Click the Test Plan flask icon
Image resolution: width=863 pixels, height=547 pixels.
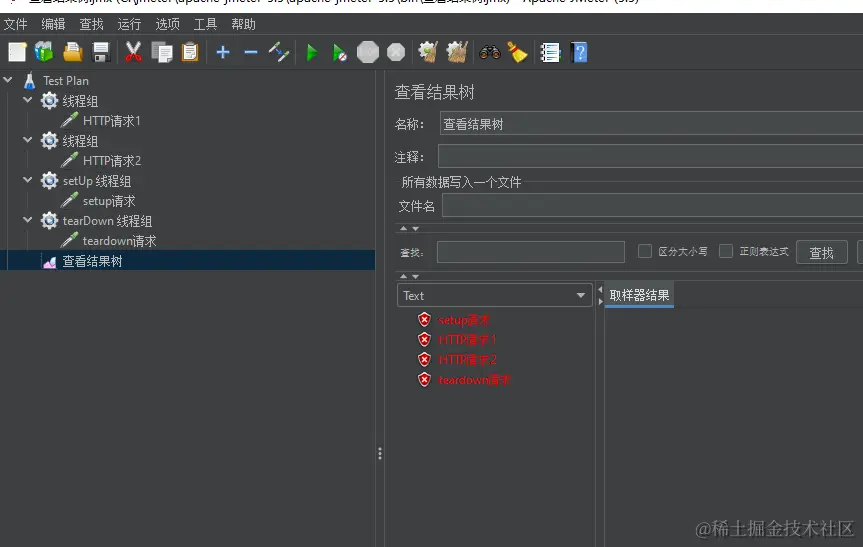coord(30,80)
